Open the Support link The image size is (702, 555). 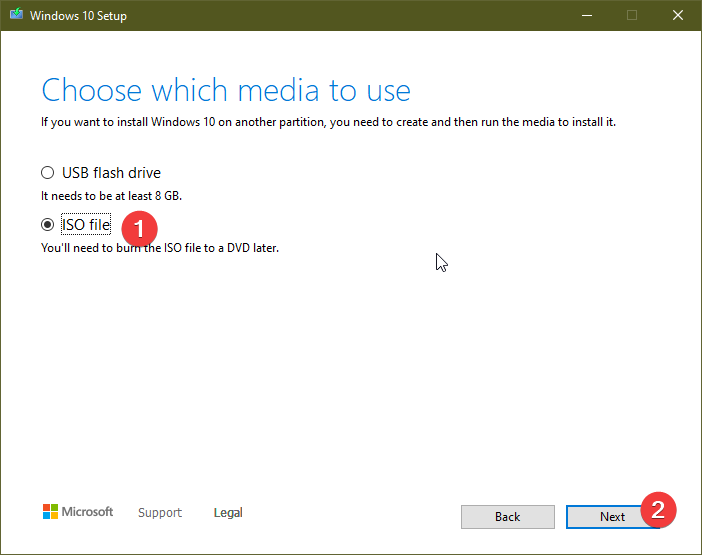tap(160, 512)
